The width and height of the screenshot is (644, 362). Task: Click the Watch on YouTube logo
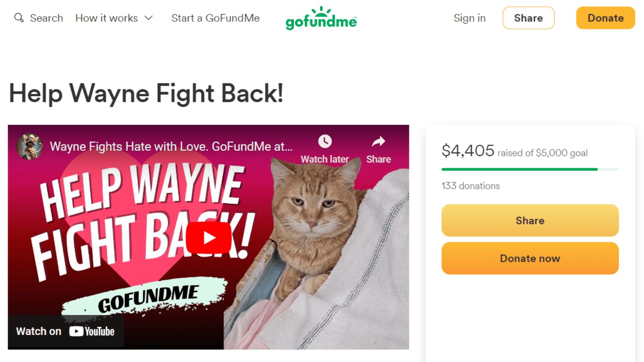(66, 331)
